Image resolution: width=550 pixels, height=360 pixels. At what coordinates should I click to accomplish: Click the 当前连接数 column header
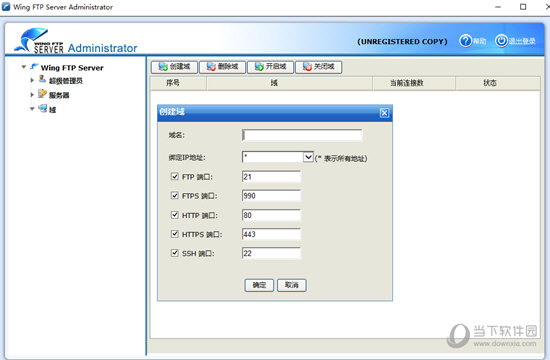point(414,83)
